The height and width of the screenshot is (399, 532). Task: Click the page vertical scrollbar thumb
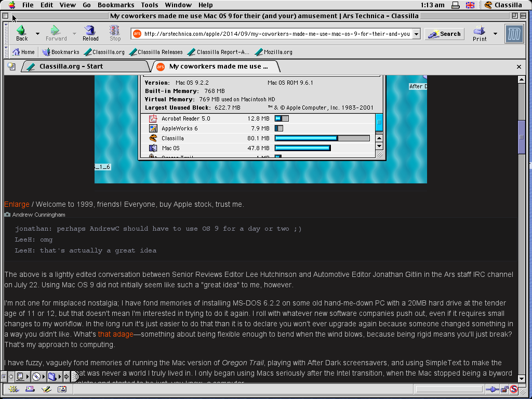point(522,137)
